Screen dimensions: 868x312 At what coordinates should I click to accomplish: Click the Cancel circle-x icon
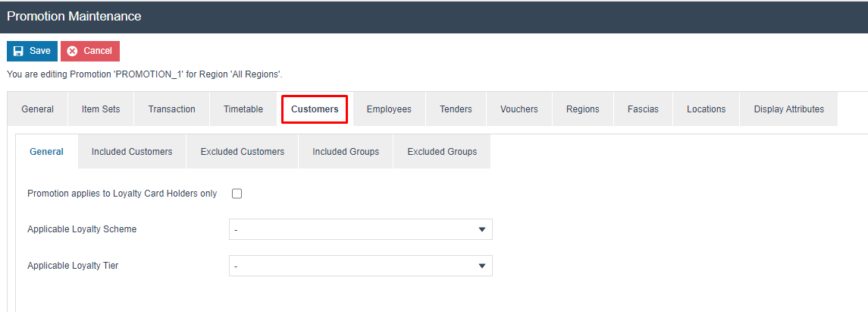(x=73, y=51)
